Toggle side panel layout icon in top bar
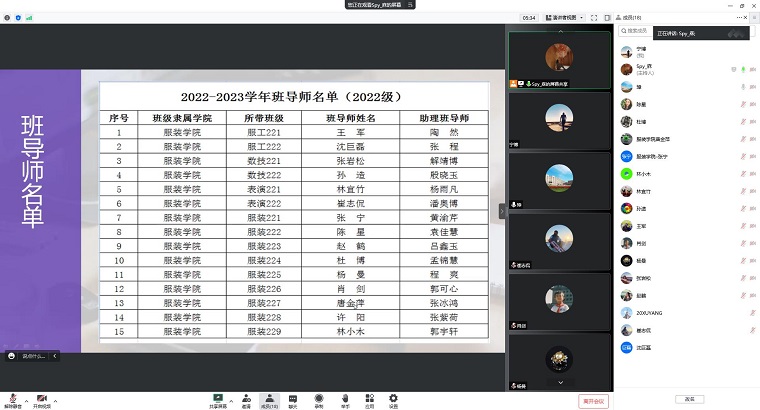760x410 pixels. coord(607,17)
